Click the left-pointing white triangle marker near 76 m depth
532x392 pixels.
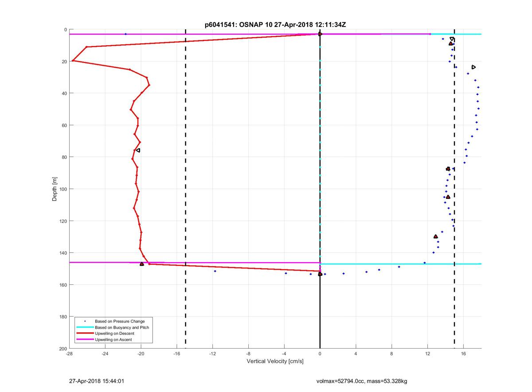pyautogui.click(x=138, y=150)
